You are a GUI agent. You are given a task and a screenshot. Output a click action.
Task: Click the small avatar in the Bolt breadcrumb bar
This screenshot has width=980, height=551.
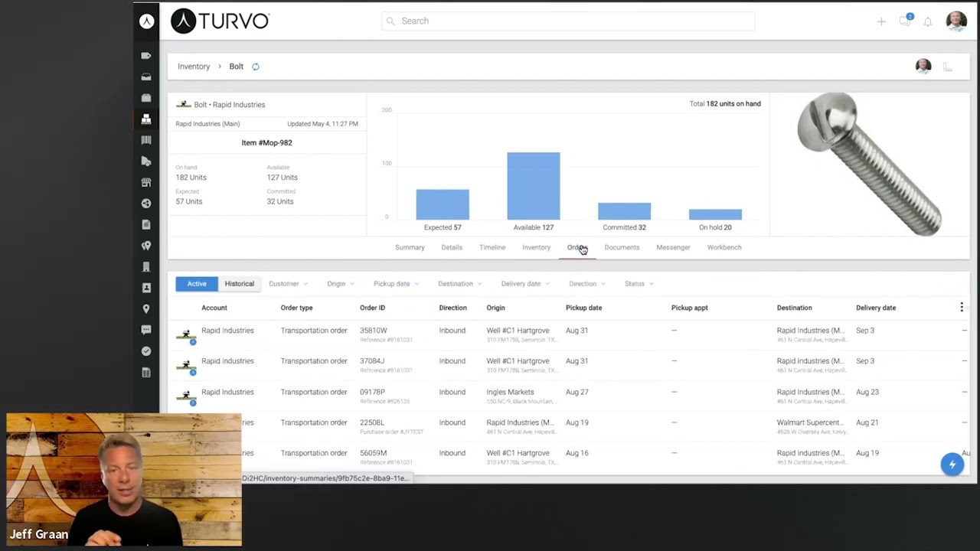(x=923, y=67)
